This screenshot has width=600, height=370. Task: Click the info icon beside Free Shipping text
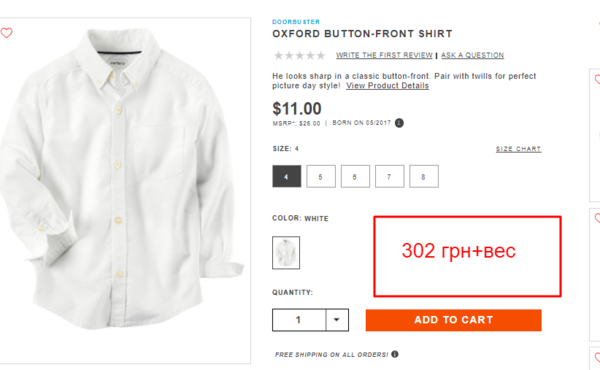(395, 354)
